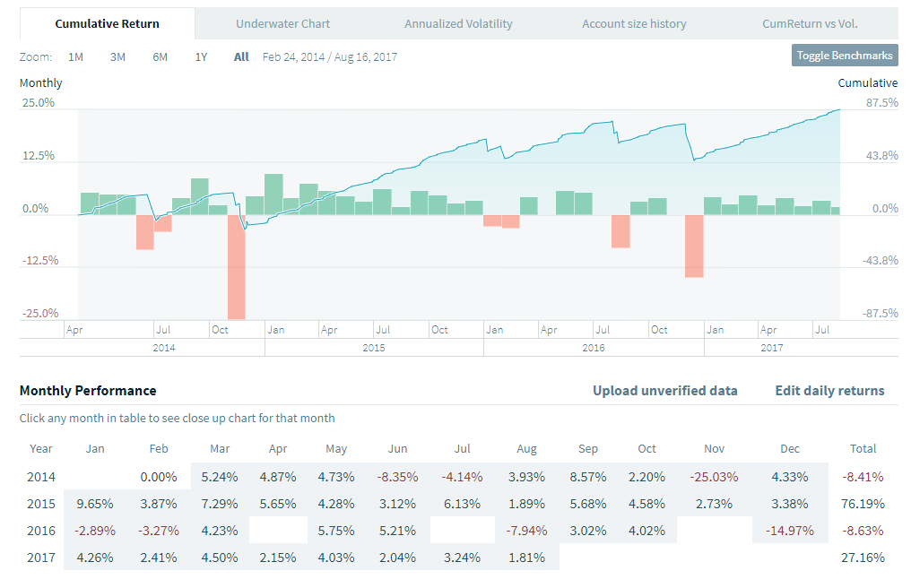Open the Edit daily returns link
The image size is (911, 588).
(829, 391)
